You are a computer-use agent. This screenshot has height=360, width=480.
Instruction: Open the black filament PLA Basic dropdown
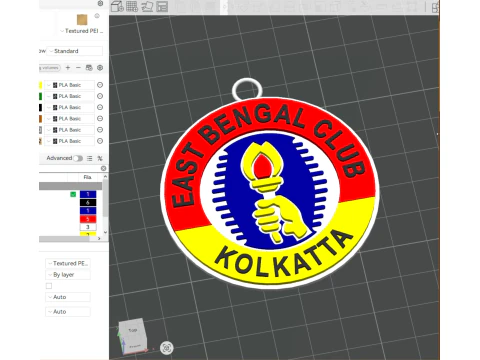(x=69, y=107)
